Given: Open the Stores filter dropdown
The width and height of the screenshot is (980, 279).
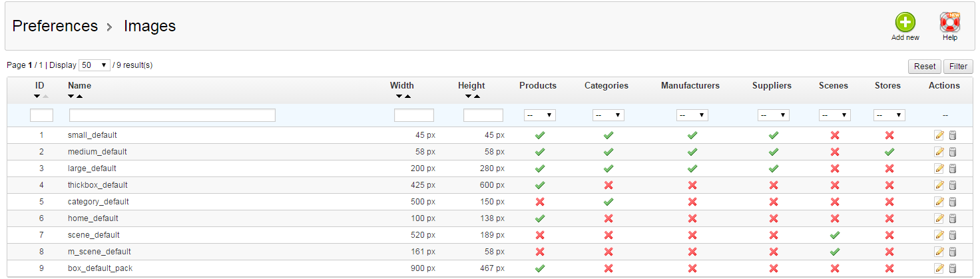Looking at the screenshot, I should coord(889,115).
